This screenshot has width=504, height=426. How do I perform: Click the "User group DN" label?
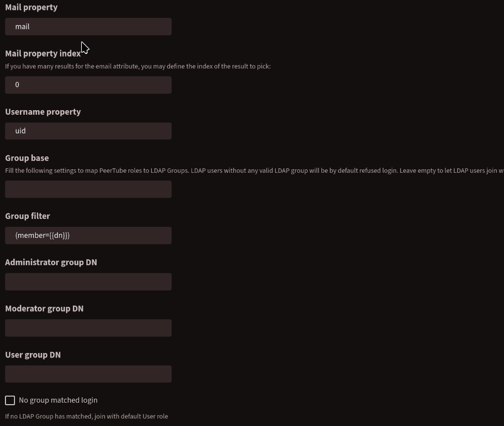[x=33, y=355]
